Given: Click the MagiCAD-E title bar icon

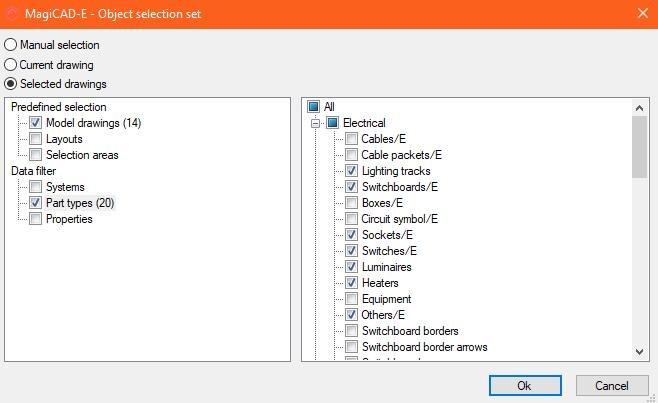Looking at the screenshot, I should [x=12, y=14].
